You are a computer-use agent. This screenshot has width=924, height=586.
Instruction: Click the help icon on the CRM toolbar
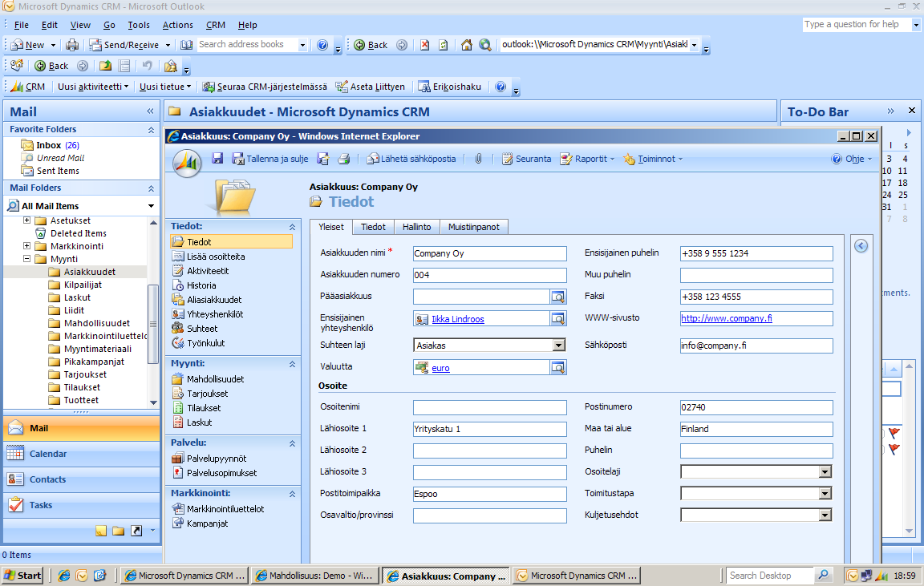[500, 87]
